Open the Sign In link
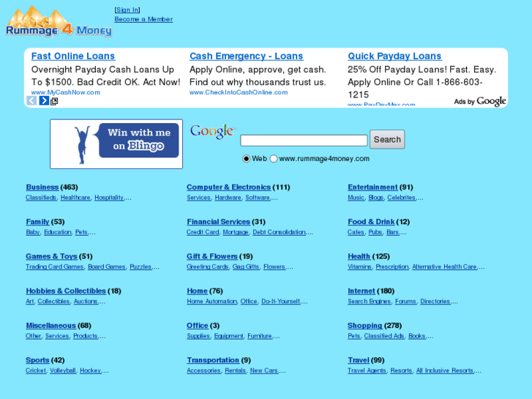The height and width of the screenshot is (399, 532). coord(127,10)
